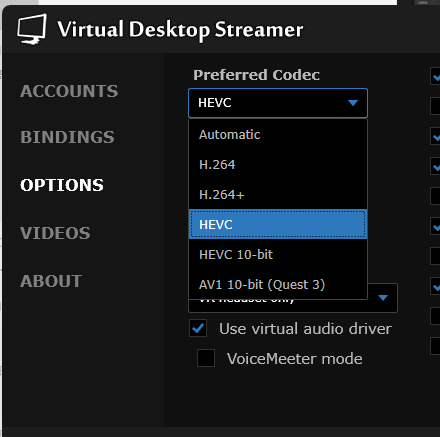Select H.264 from the codec list

pos(278,165)
